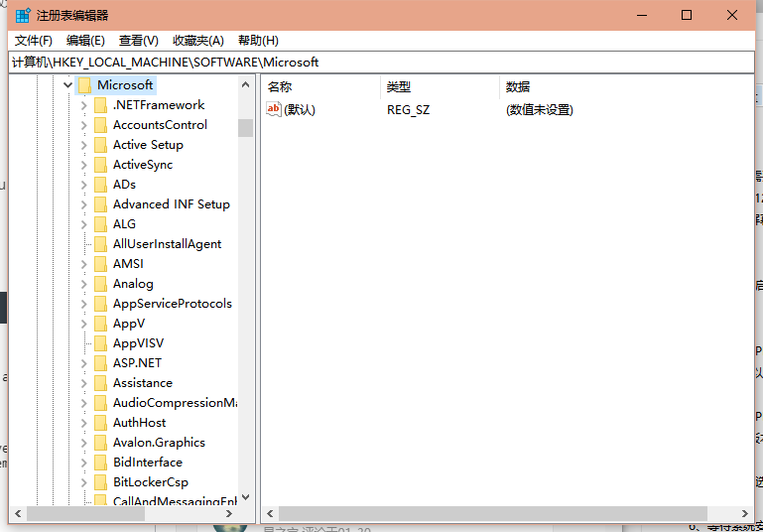
Task: Click the AccountsControl folder icon
Action: pos(100,125)
